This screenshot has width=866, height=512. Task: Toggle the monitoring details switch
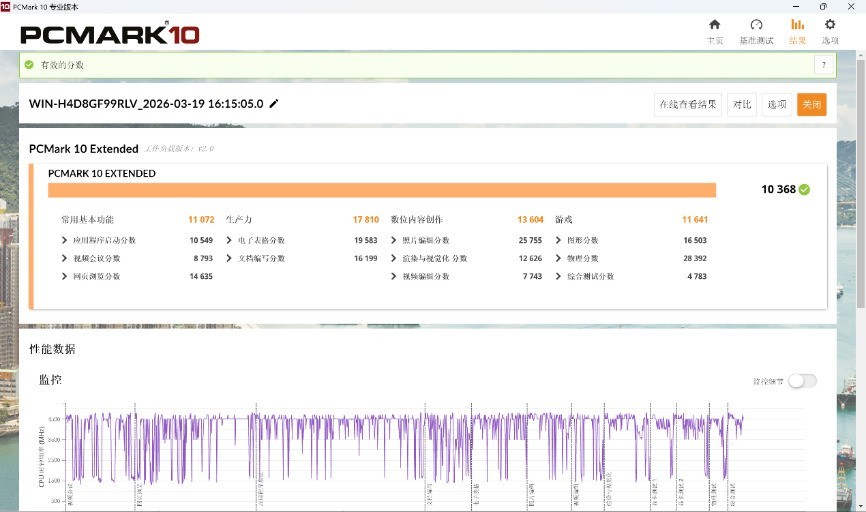pos(802,381)
